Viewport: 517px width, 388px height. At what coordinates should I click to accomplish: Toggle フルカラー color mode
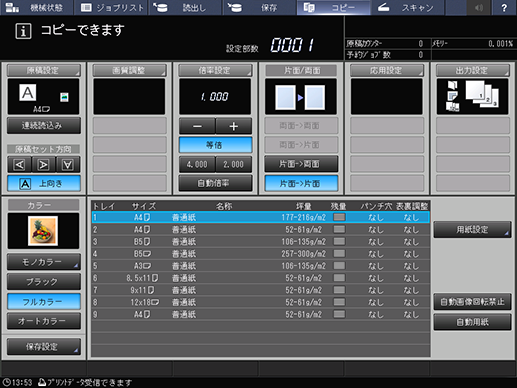44,302
